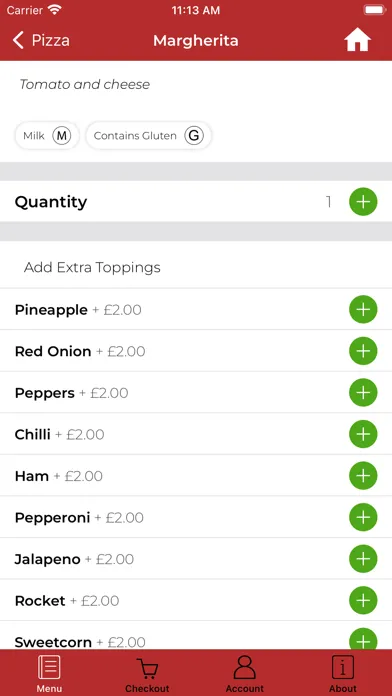The image size is (392, 696).
Task: Add Ham topping plus button
Action: [x=363, y=476]
